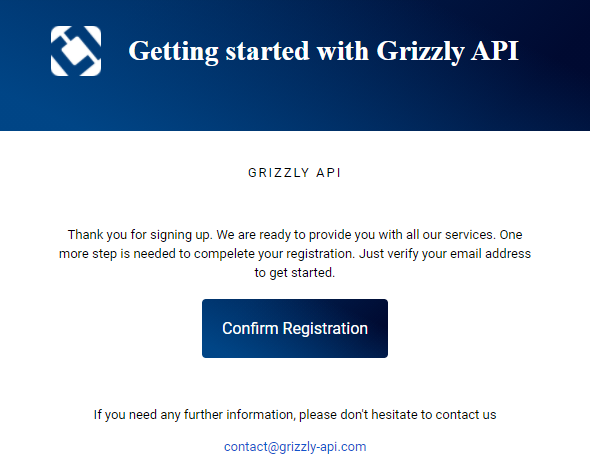
Task: Click the word 'Grizzly' in the banner title
Action: click(x=420, y=51)
